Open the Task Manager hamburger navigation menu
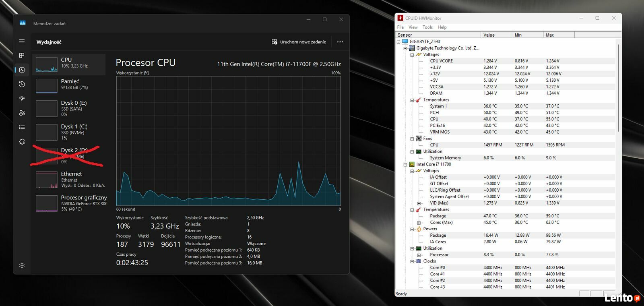Viewport: 644px width, 306px height. tap(22, 41)
